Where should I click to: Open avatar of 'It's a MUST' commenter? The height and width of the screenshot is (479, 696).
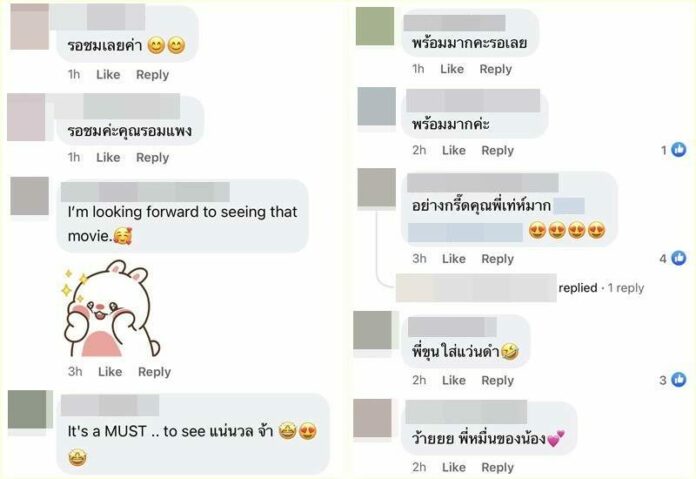(x=28, y=409)
